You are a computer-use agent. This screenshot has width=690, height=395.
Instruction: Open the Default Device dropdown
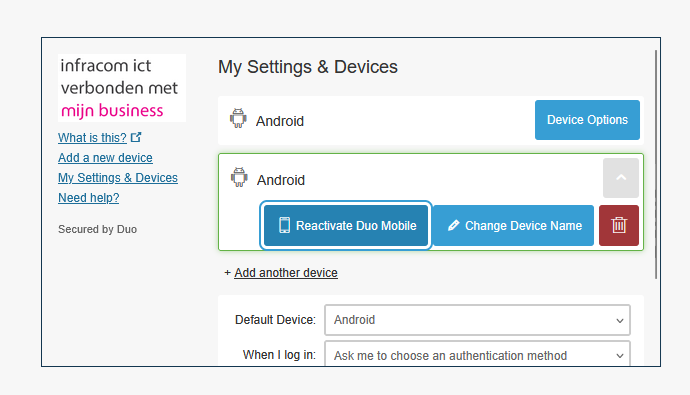[477, 320]
